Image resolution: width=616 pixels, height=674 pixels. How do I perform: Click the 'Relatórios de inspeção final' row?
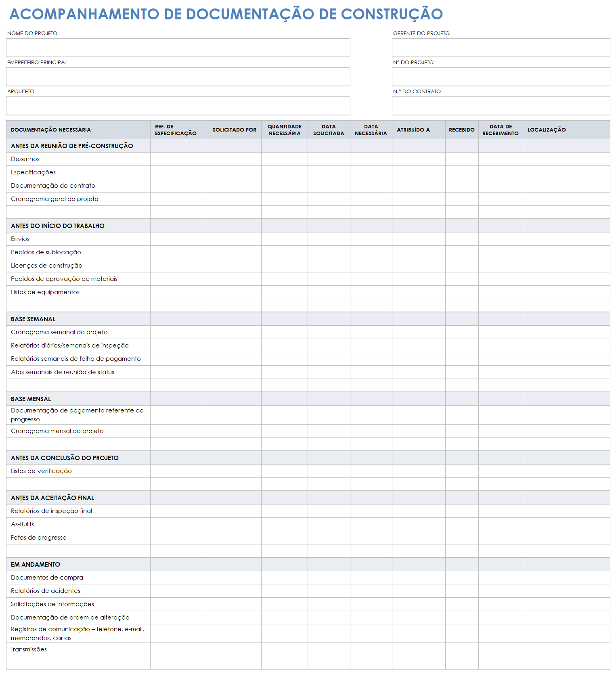(308, 511)
